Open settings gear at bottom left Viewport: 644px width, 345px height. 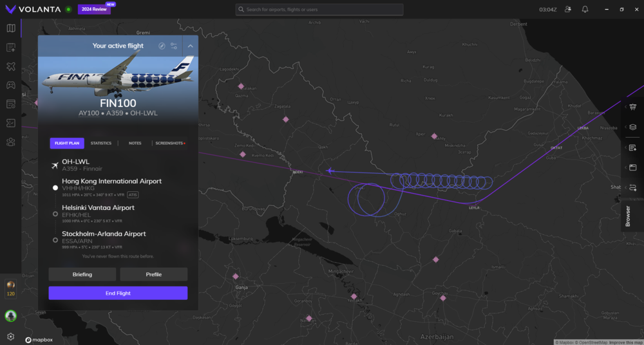click(x=10, y=336)
